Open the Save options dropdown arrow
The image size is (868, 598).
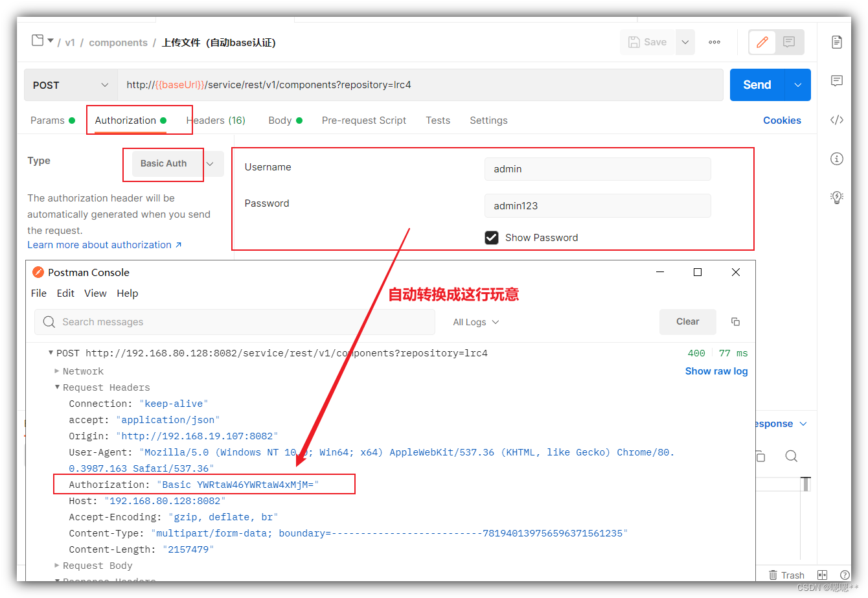pos(685,42)
